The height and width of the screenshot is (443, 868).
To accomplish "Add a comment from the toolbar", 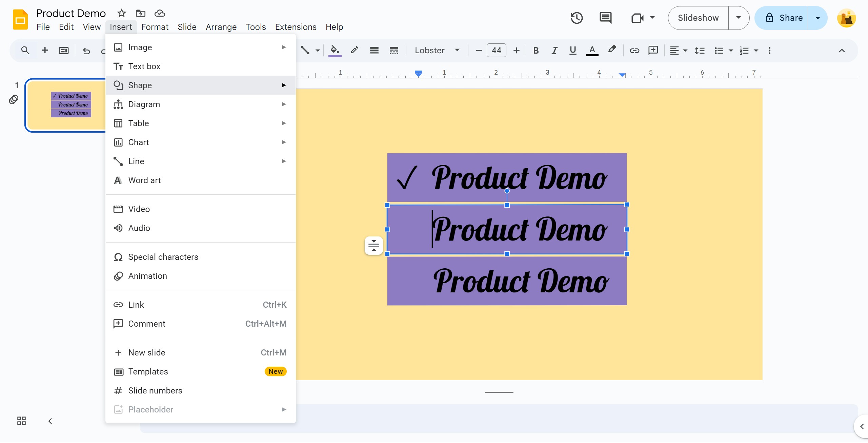I will point(653,51).
